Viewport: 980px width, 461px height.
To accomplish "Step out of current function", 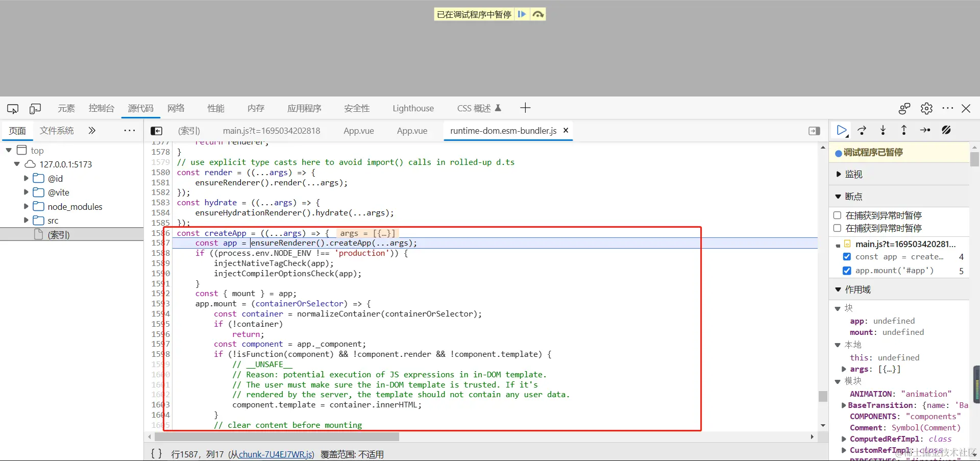I will click(904, 131).
